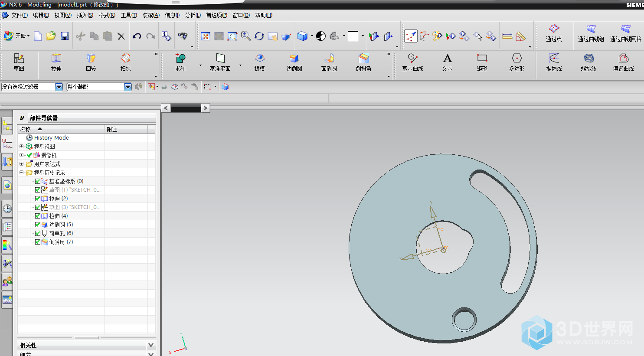Select the Text (文本) tool
This screenshot has height=356, width=644.
pyautogui.click(x=447, y=62)
